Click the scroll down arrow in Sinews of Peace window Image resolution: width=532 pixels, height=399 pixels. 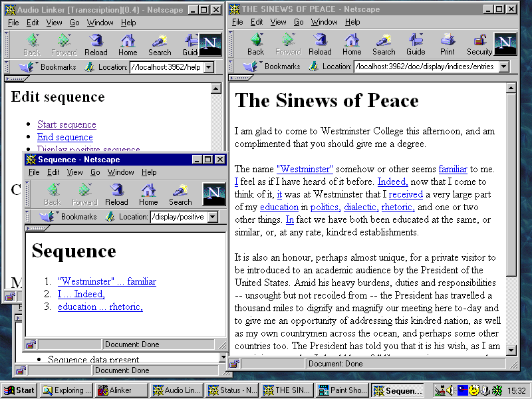pos(511,350)
